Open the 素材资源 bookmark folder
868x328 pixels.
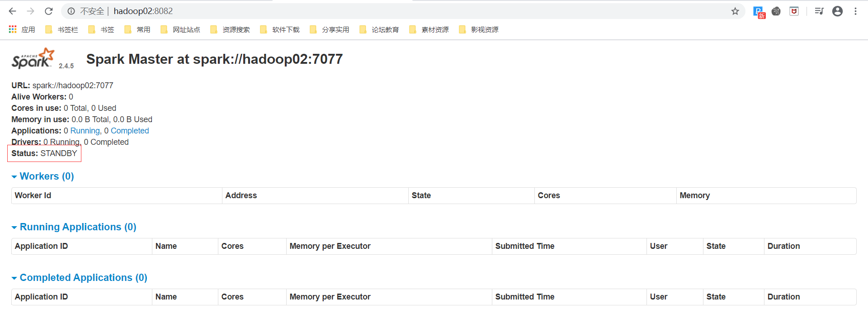coord(429,29)
